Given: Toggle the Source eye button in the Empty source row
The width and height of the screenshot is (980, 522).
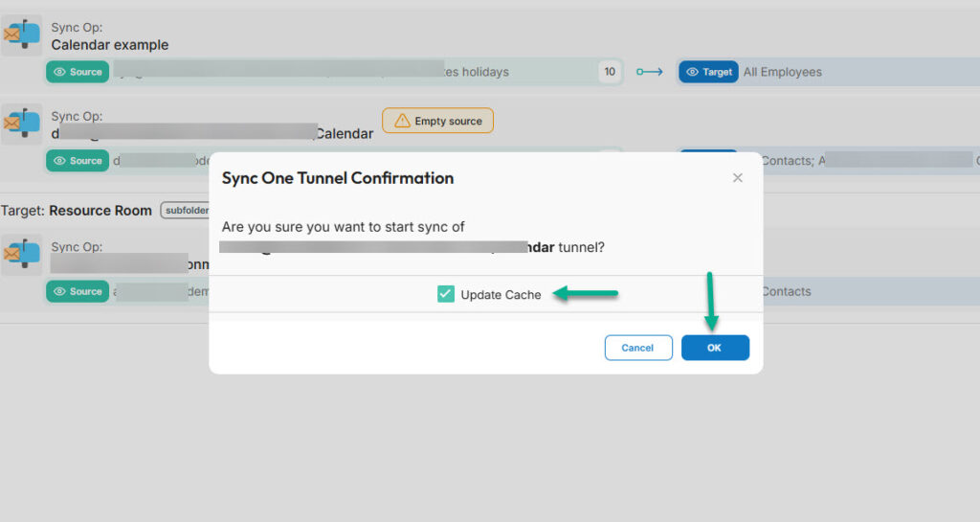Looking at the screenshot, I should [78, 161].
